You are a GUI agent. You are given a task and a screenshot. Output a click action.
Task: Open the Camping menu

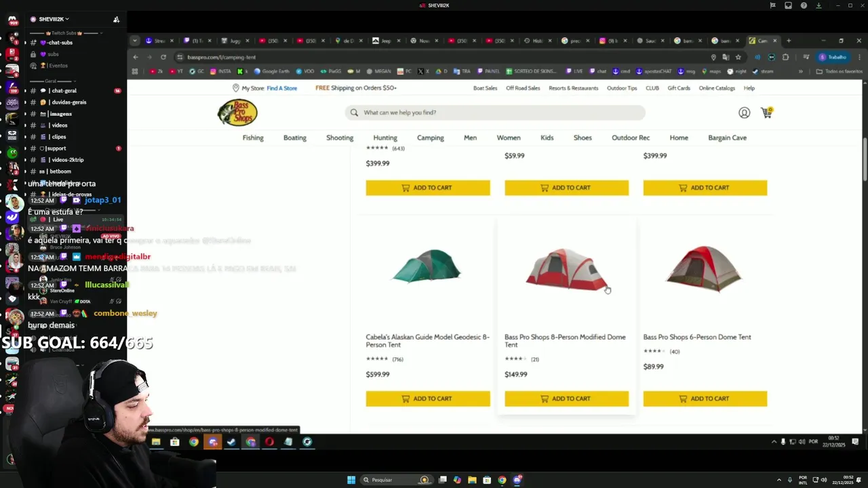431,138
